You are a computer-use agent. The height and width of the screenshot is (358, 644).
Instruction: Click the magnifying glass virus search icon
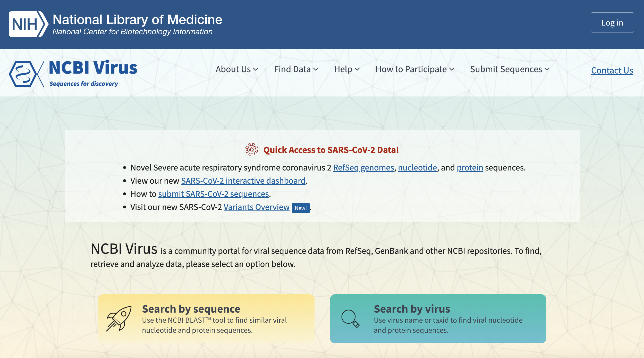tap(350, 319)
